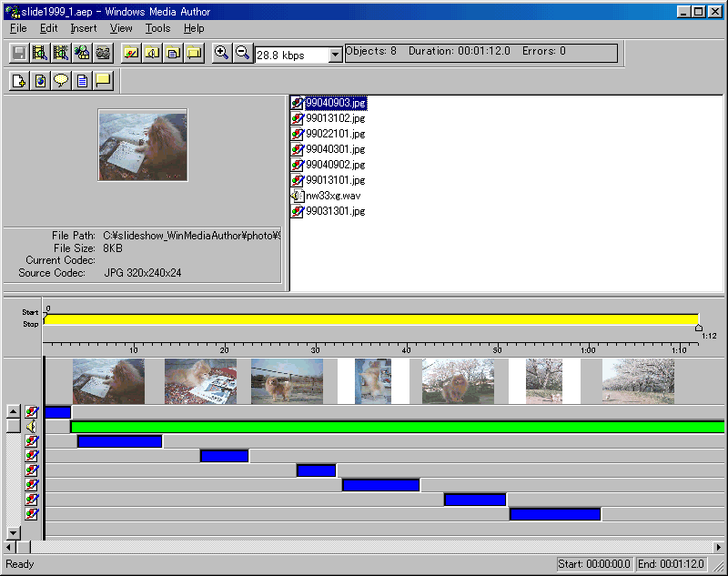The image size is (728, 576).
Task: Click the track list scroll down arrow
Action: pos(13,531)
